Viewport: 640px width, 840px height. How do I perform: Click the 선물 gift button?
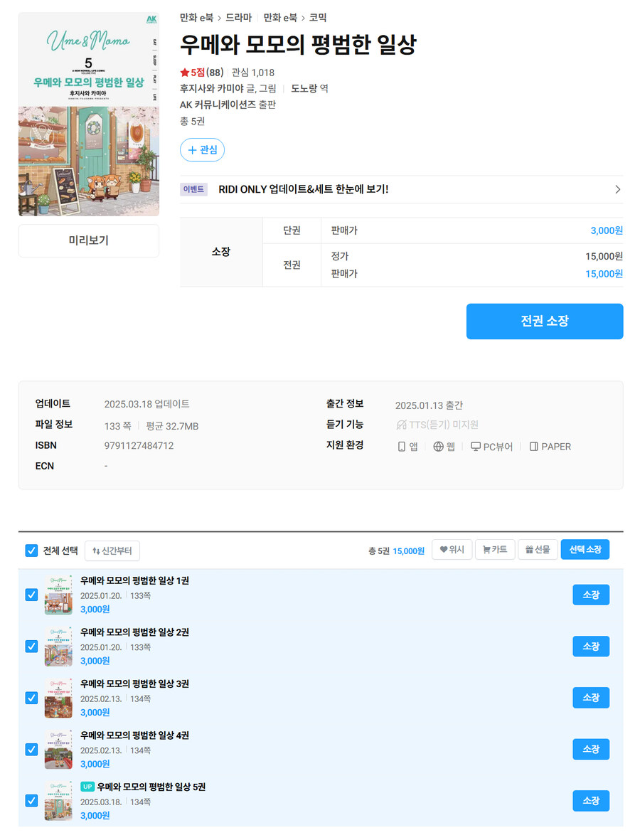538,550
